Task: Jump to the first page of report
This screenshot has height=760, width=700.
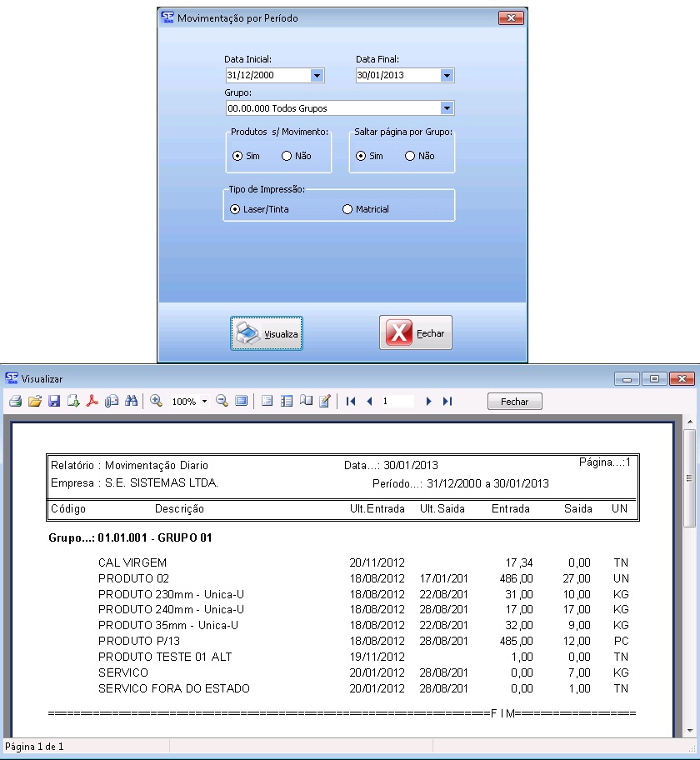Action: (351, 402)
